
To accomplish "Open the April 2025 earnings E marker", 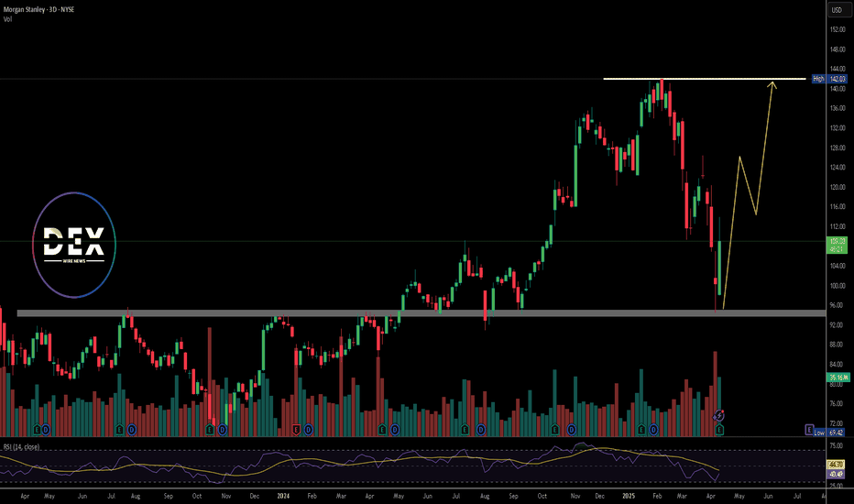I will [x=719, y=430].
